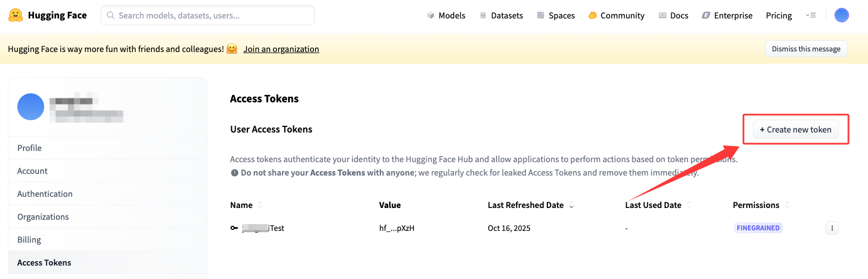
Task: Navigate to Spaces
Action: 556,15
